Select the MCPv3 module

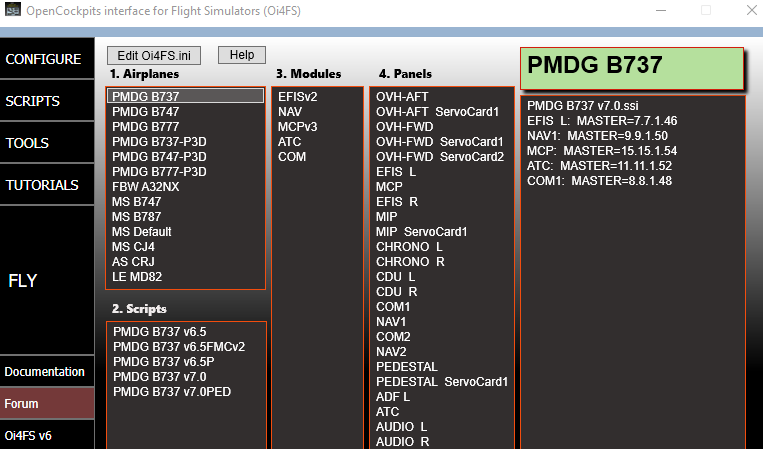(x=300, y=126)
